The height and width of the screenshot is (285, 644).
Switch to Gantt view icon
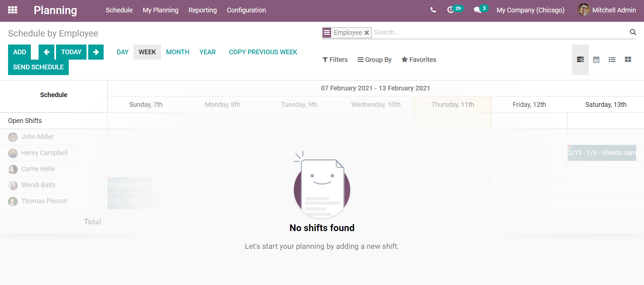click(580, 60)
